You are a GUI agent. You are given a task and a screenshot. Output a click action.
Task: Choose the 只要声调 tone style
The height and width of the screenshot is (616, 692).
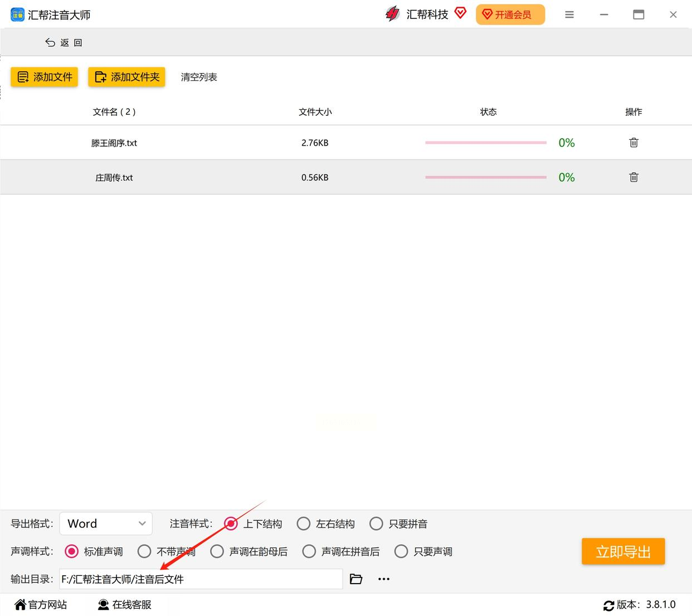423,552
